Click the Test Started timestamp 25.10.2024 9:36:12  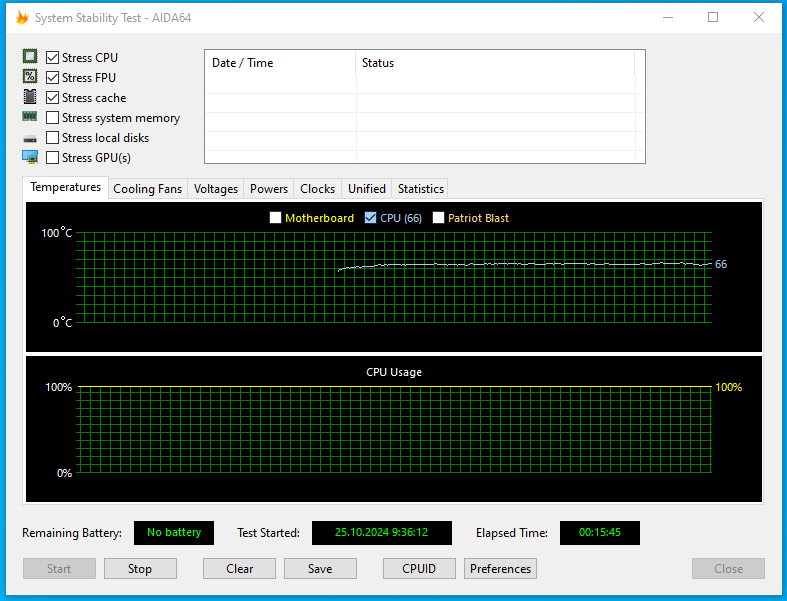(x=381, y=532)
